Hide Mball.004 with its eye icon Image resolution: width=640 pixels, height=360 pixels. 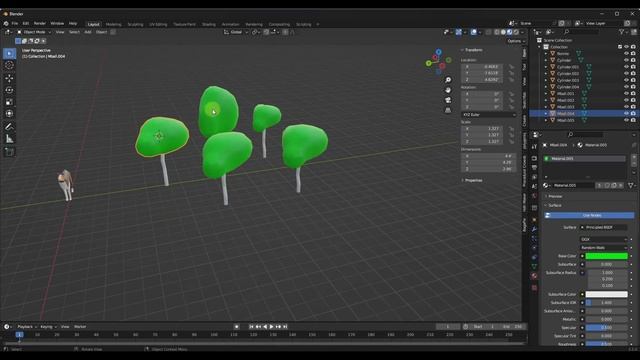click(x=626, y=113)
